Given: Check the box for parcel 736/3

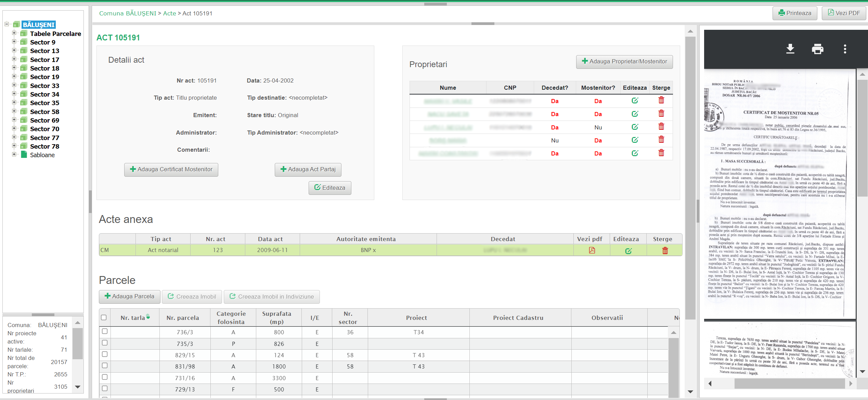Looking at the screenshot, I should point(105,332).
